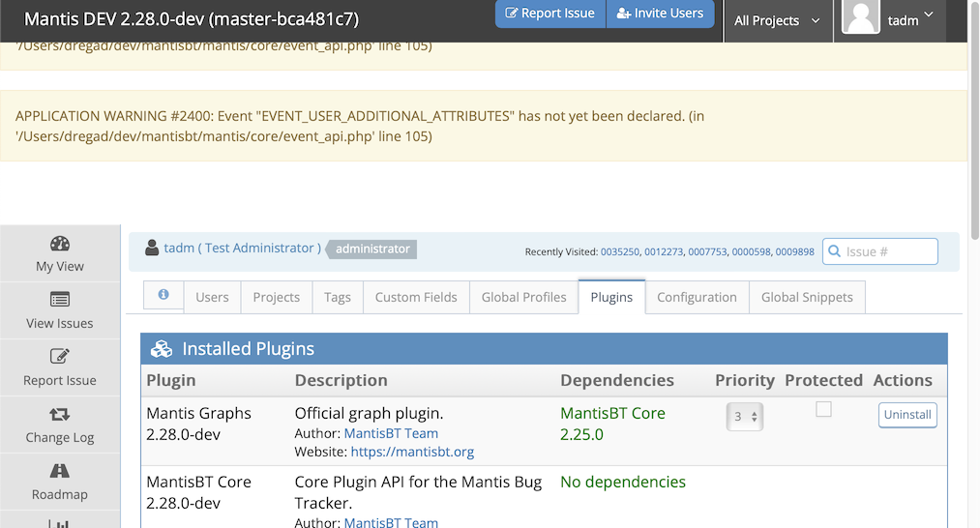Click the Installed Plugins cubes icon
The height and width of the screenshot is (528, 980).
pos(162,349)
